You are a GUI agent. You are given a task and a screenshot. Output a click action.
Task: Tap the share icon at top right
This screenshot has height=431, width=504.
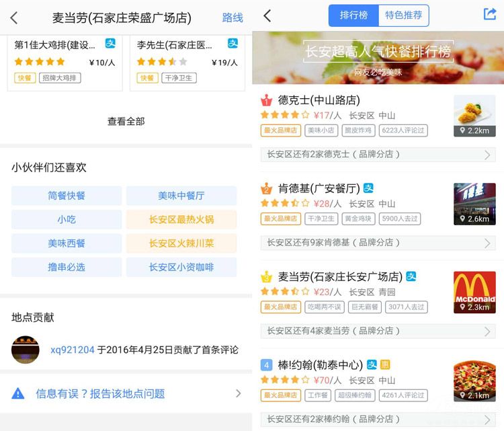[x=489, y=14]
